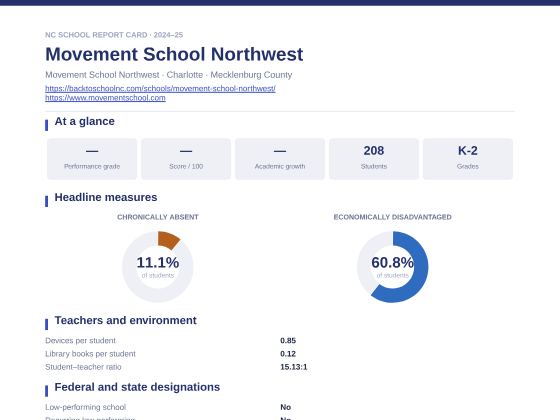Click the Chronically Absent label
This screenshot has height=420, width=560.
158,217
